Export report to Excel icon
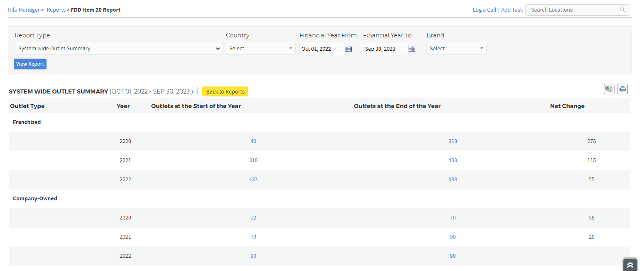Image resolution: width=644 pixels, height=271 pixels. (x=609, y=89)
